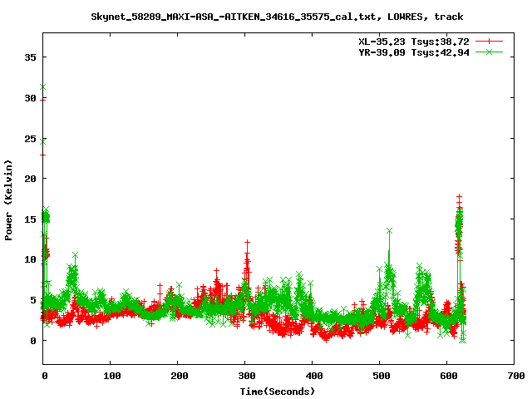Click the green data point above 30 Kelvin at time zero
This screenshot has width=532, height=399.
pyautogui.click(x=42, y=87)
